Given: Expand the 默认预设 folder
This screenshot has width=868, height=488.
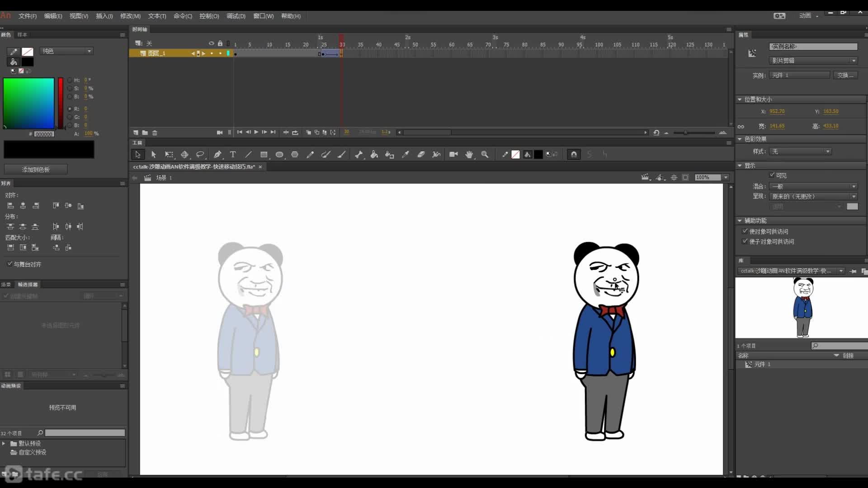Looking at the screenshot, I should pyautogui.click(x=4, y=444).
